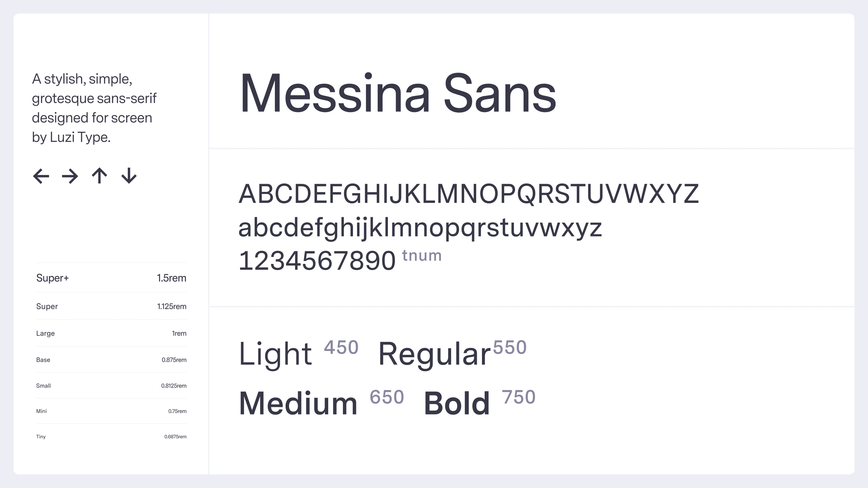Image resolution: width=868 pixels, height=488 pixels.
Task: Click the up arrow icon
Action: [x=99, y=175]
